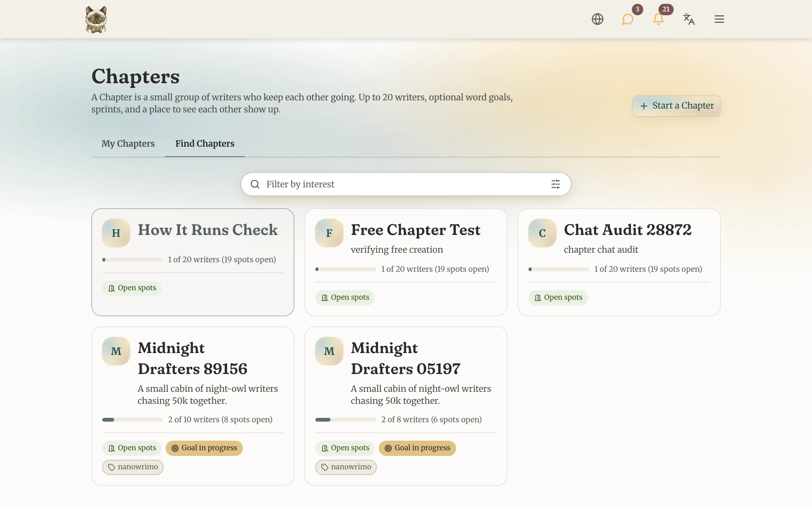Viewport: 812px width, 508px height.
Task: Click the progress bar on Midnight Drafters 05197
Action: coord(346,420)
